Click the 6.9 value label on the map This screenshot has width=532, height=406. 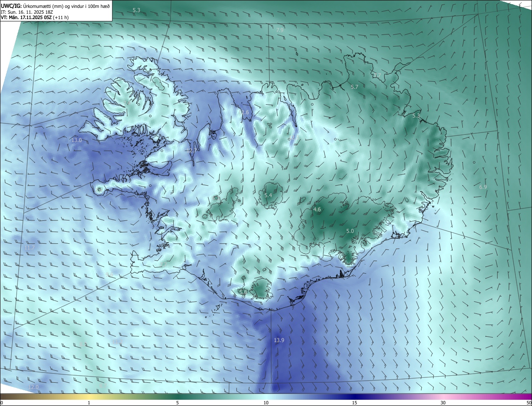483,187
